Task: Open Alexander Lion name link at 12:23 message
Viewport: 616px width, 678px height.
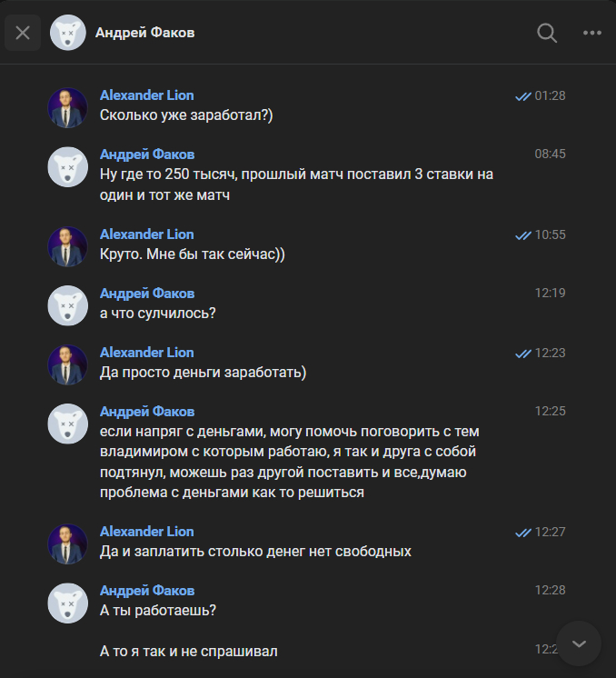Action: pyautogui.click(x=146, y=352)
